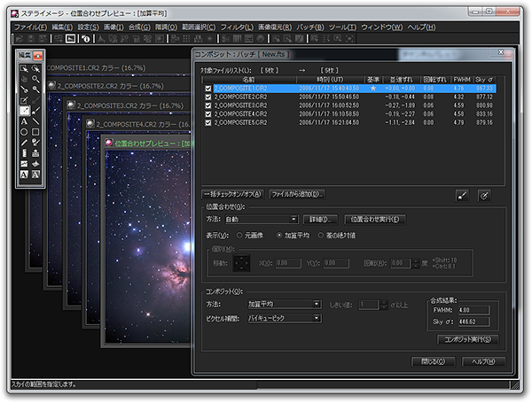Select the 差の絶対値 radio button
This screenshot has width=532, height=403.
click(321, 236)
